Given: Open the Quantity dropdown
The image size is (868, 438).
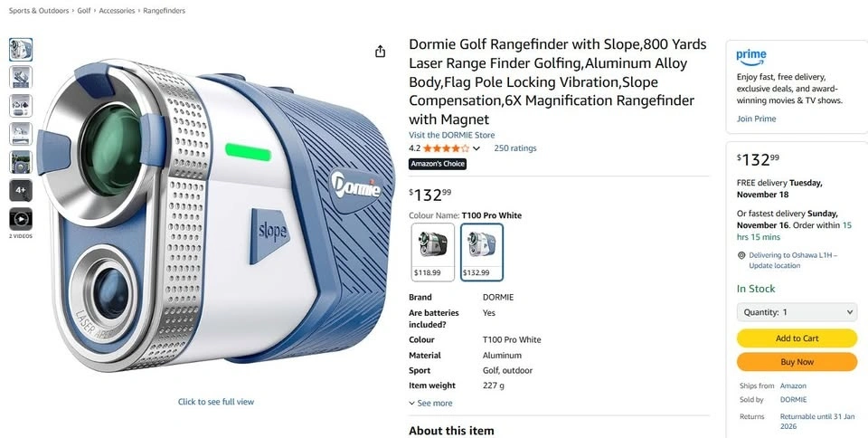Looking at the screenshot, I should [x=797, y=312].
